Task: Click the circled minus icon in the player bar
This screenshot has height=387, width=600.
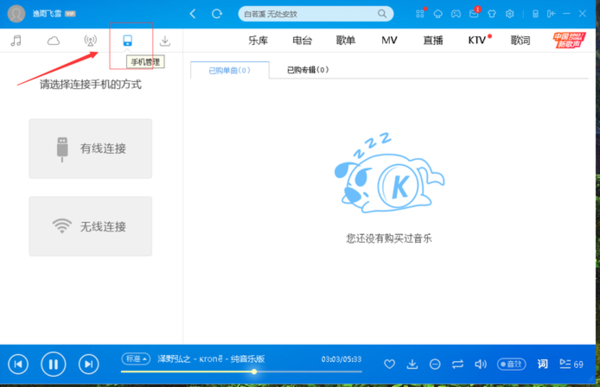Action: (435, 364)
